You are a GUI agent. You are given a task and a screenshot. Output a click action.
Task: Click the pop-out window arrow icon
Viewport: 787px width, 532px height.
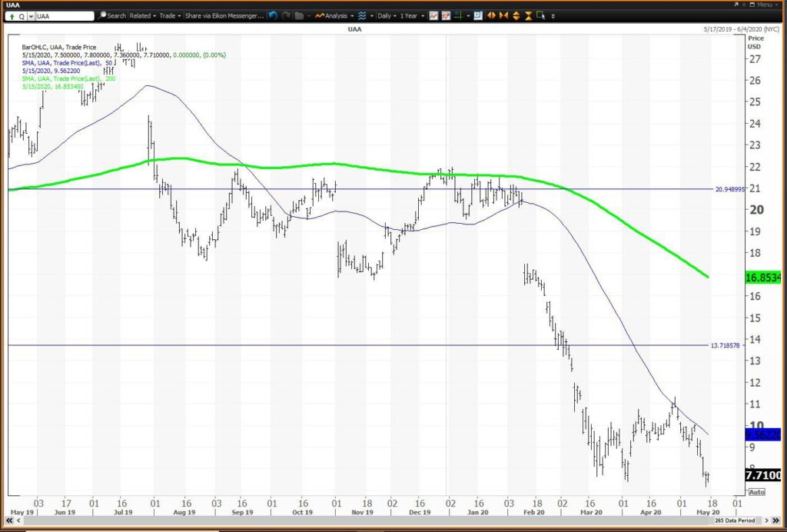coord(736,5)
